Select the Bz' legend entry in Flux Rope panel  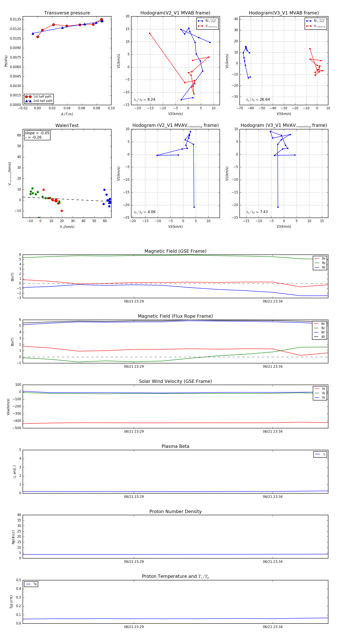pyautogui.click(x=320, y=332)
